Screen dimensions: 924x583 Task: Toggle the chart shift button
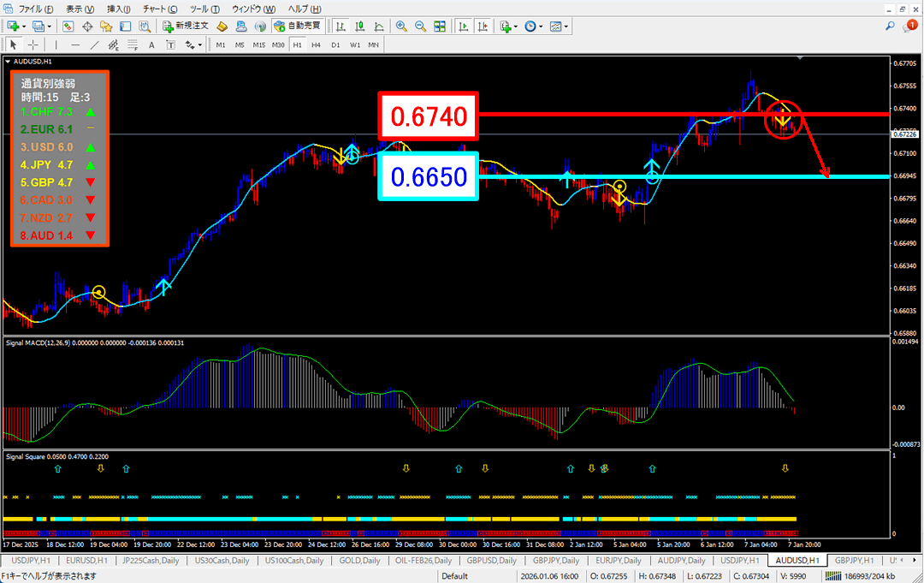[482, 27]
